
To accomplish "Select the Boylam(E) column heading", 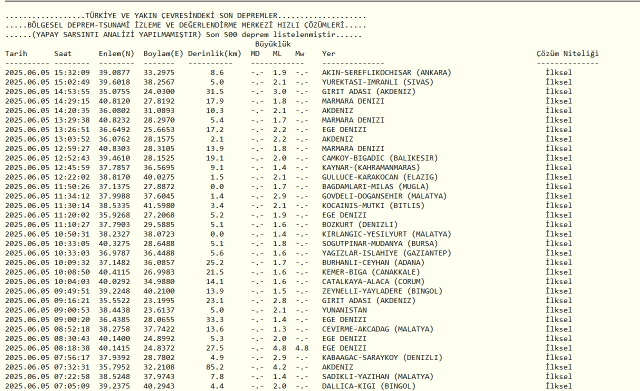I will (163, 53).
